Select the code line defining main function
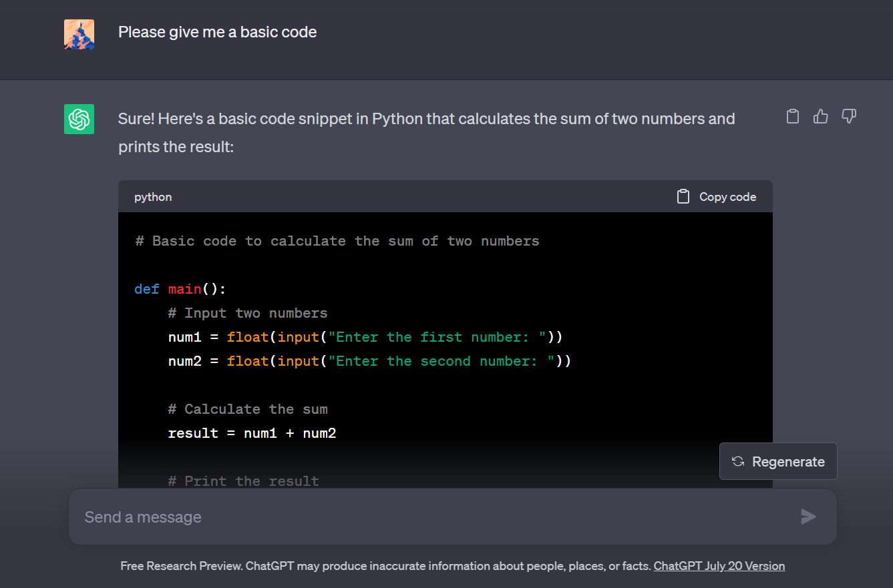 tap(180, 288)
